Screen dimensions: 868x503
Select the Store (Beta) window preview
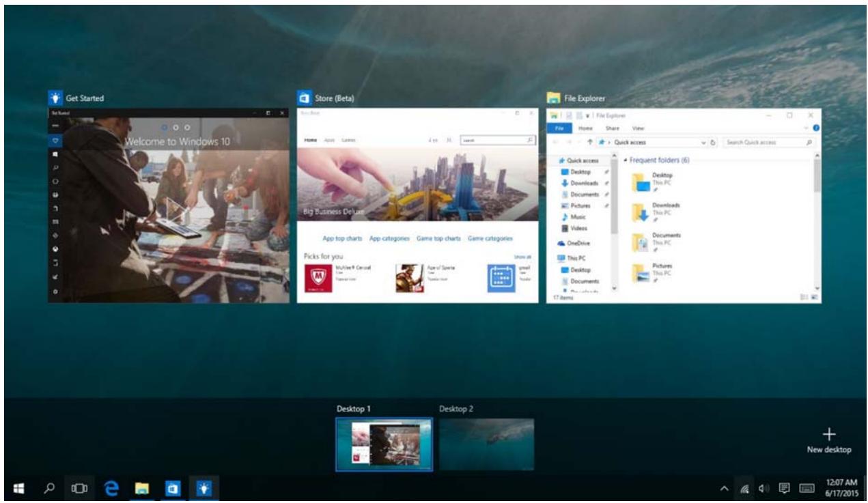tap(418, 205)
